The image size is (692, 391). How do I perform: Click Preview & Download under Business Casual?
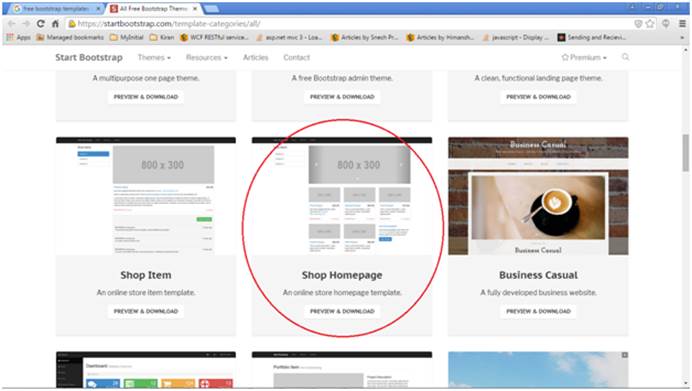538,311
